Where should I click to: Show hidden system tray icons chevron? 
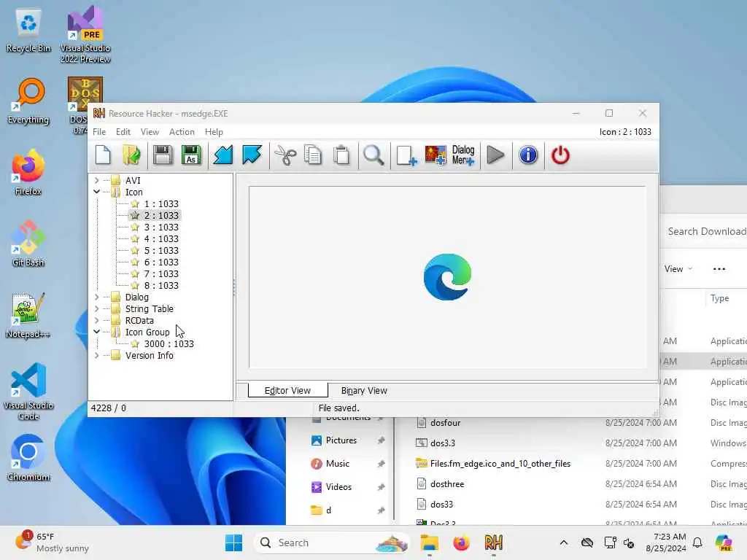click(x=564, y=542)
